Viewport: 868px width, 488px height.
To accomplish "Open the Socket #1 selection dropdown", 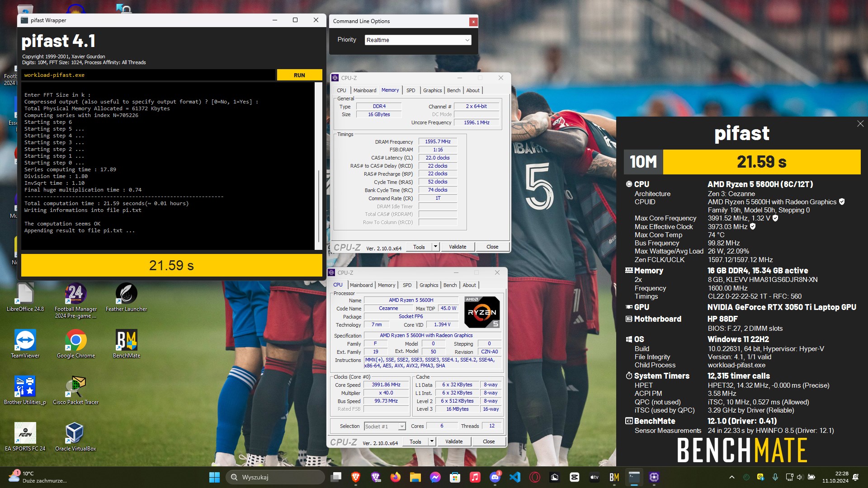I will point(385,427).
